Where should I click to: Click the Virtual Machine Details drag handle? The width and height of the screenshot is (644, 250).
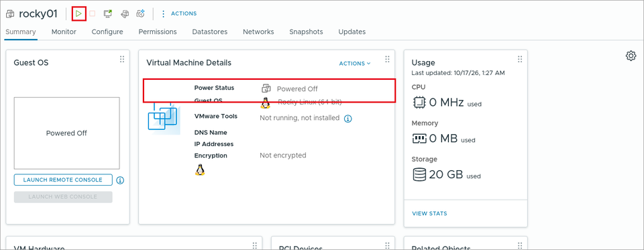click(x=387, y=60)
